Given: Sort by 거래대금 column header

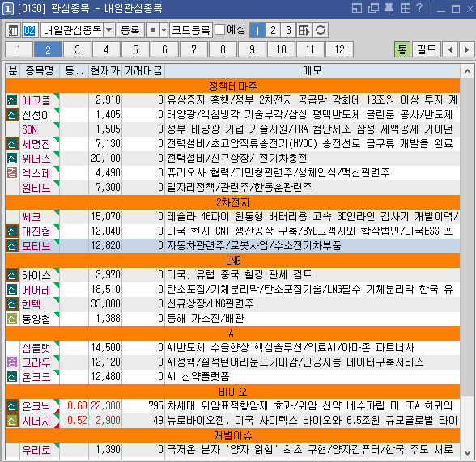Looking at the screenshot, I should point(143,71).
